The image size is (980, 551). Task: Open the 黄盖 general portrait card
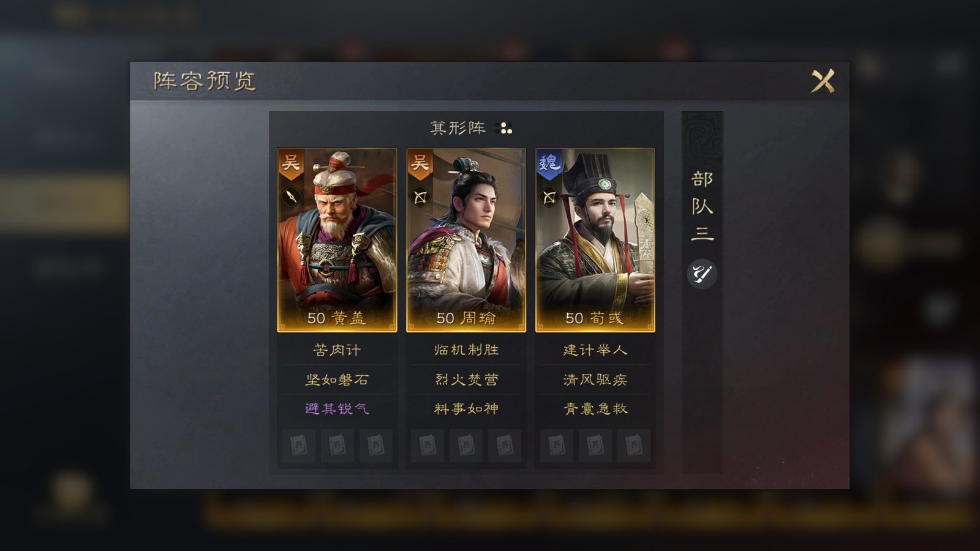pyautogui.click(x=337, y=240)
